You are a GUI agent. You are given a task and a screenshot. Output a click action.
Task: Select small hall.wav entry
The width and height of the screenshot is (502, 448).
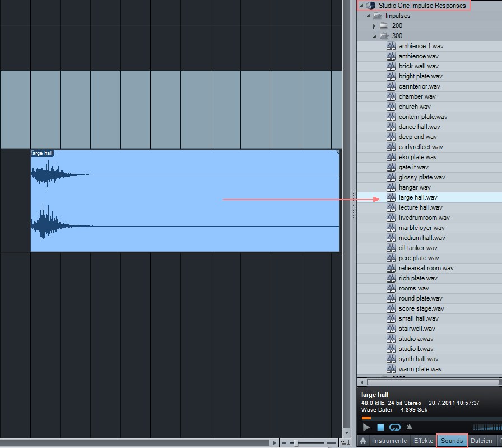point(429,318)
